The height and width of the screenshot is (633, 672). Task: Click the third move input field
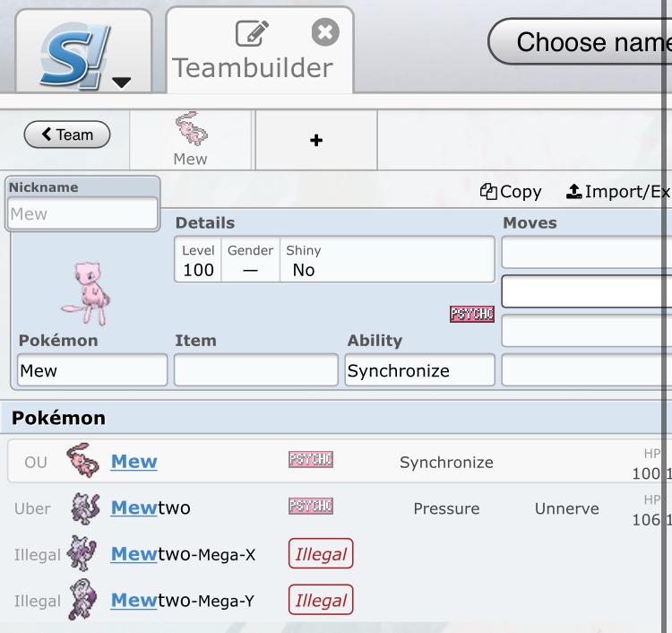[x=587, y=331]
